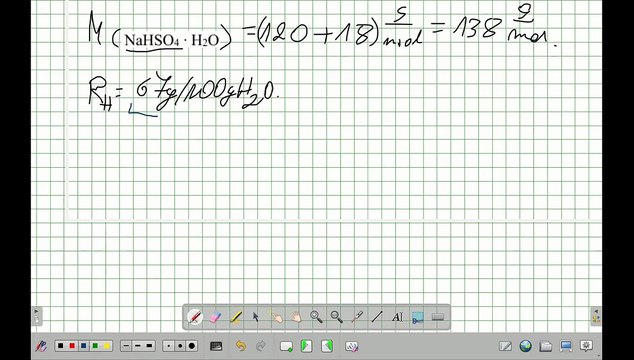Viewport: 634px width, 360px height.
Task: Toggle the stylus palette pens icon
Action: click(41, 346)
